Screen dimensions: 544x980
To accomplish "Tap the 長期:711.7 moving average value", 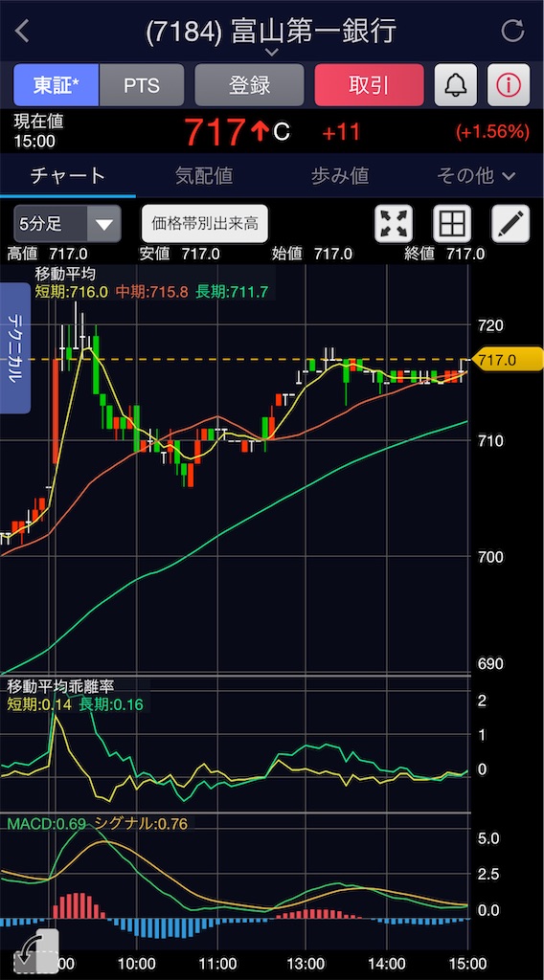I will [x=232, y=291].
